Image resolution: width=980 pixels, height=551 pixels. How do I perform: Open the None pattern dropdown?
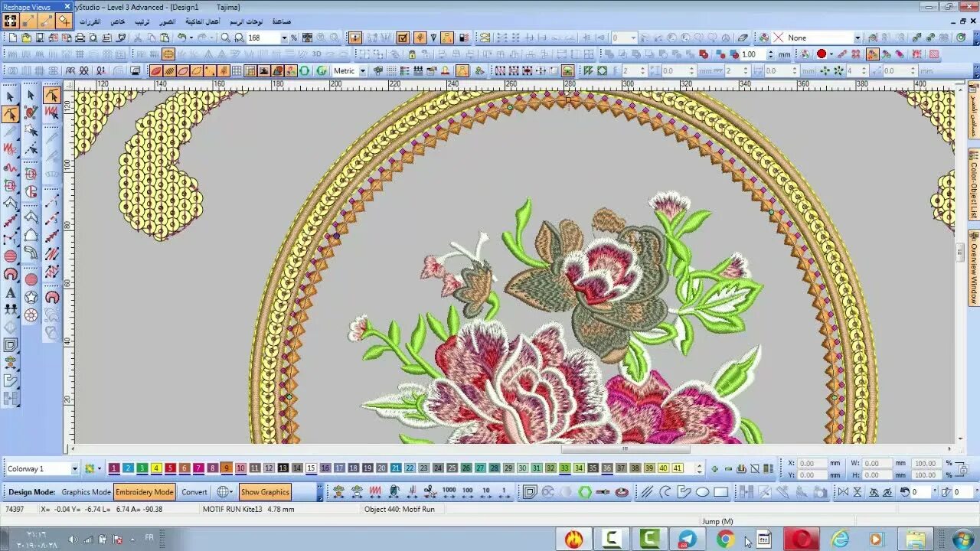pyautogui.click(x=857, y=37)
